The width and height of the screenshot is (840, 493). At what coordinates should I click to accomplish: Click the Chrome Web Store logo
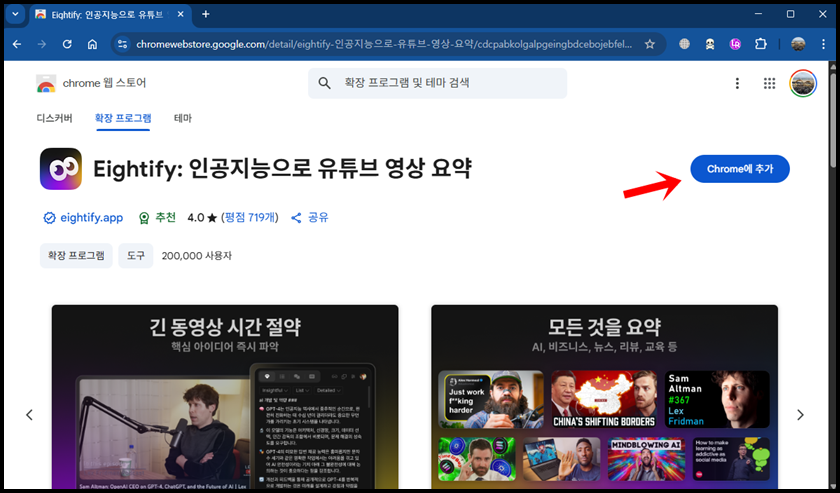pos(46,84)
